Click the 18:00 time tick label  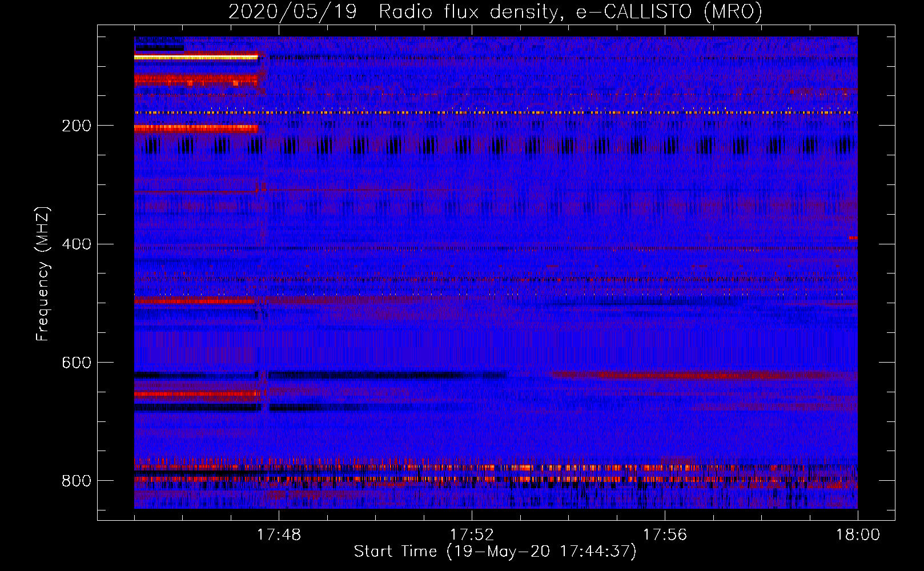pos(858,534)
